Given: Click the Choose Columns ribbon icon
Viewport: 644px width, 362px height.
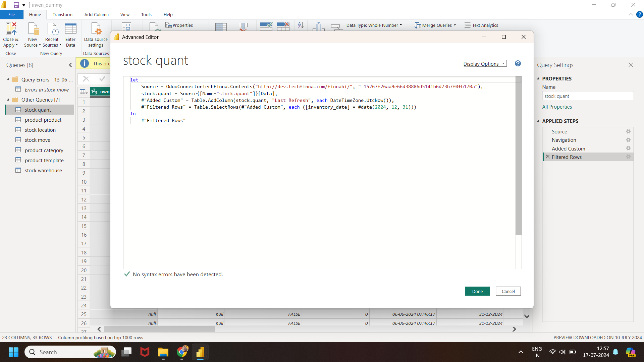Looking at the screenshot, I should click(x=221, y=27).
